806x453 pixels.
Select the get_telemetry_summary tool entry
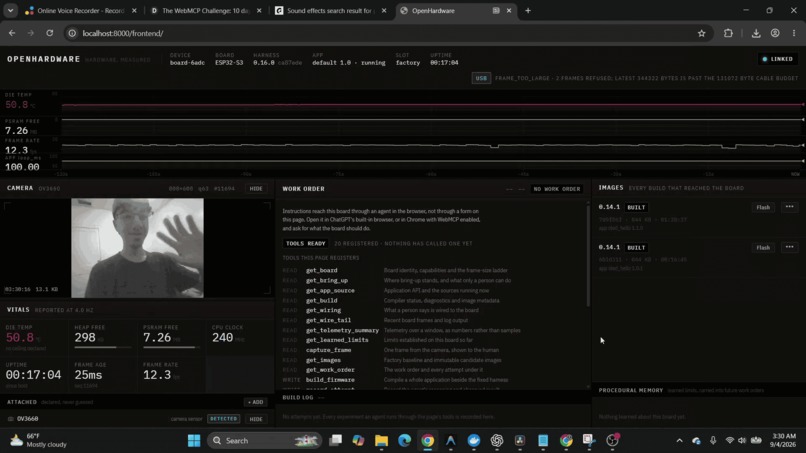(342, 330)
